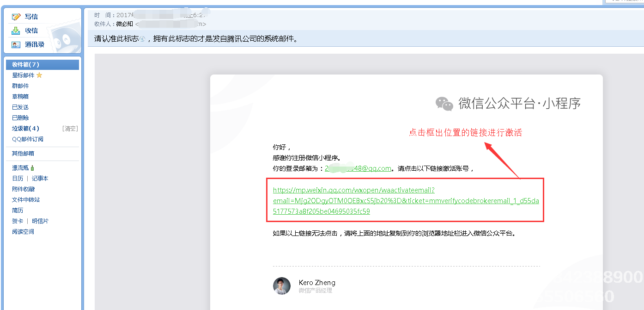This screenshot has height=310, width=644.
Task: Open the activation link mp.weixin.qq.com
Action: point(353,190)
